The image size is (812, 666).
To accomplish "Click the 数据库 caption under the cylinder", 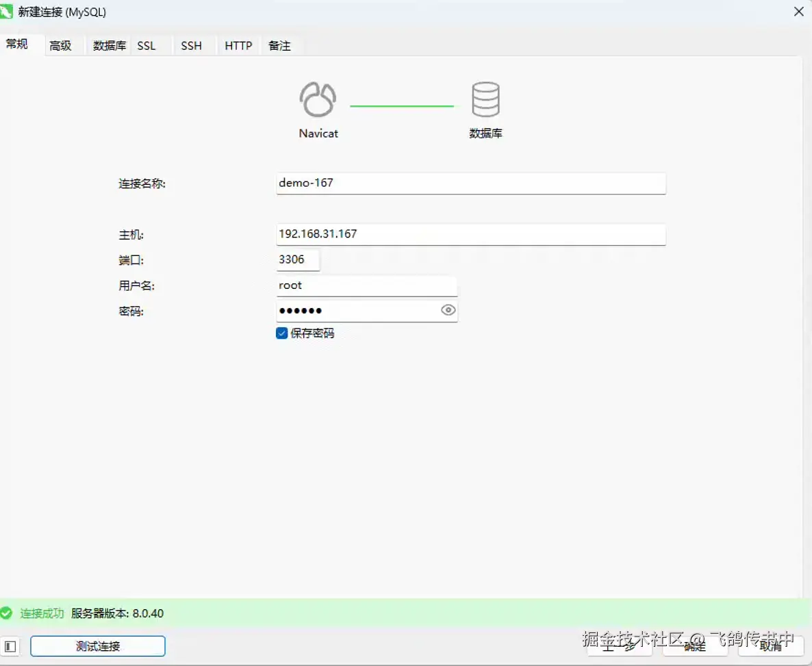I will (485, 133).
